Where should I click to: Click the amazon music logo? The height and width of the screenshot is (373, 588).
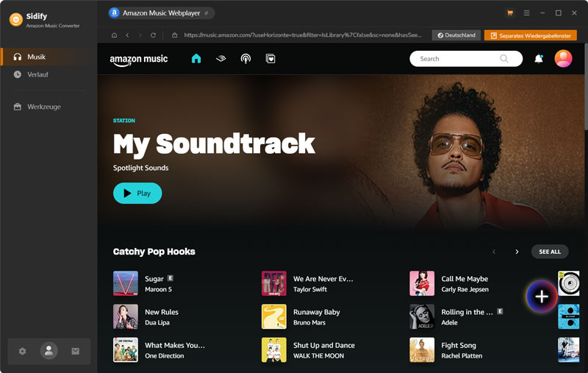(x=139, y=60)
